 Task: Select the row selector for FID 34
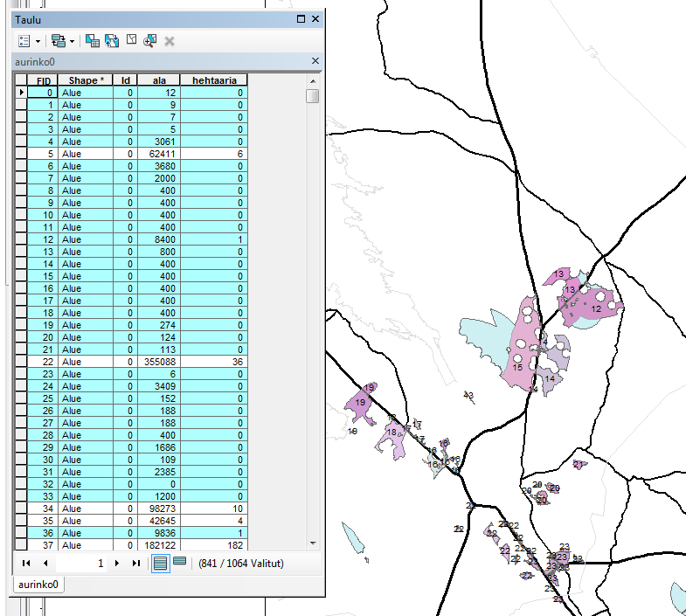(x=21, y=509)
